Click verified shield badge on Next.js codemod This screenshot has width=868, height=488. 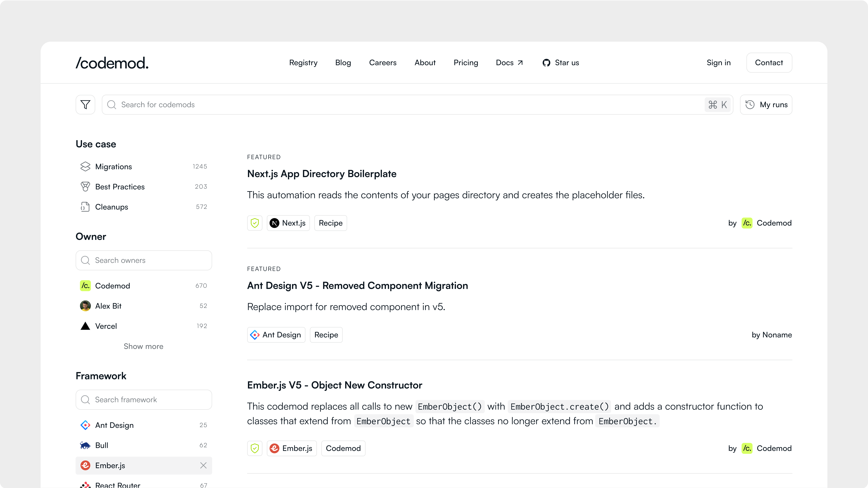point(255,223)
